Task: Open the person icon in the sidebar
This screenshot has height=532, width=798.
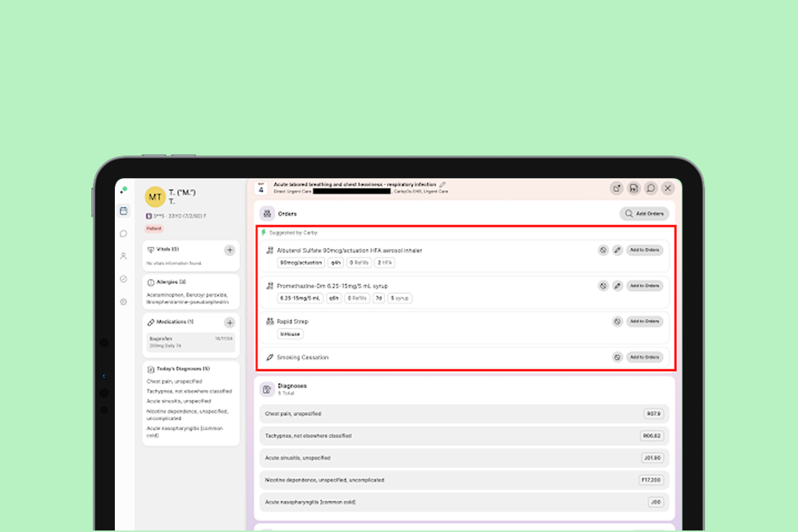Action: pyautogui.click(x=124, y=256)
